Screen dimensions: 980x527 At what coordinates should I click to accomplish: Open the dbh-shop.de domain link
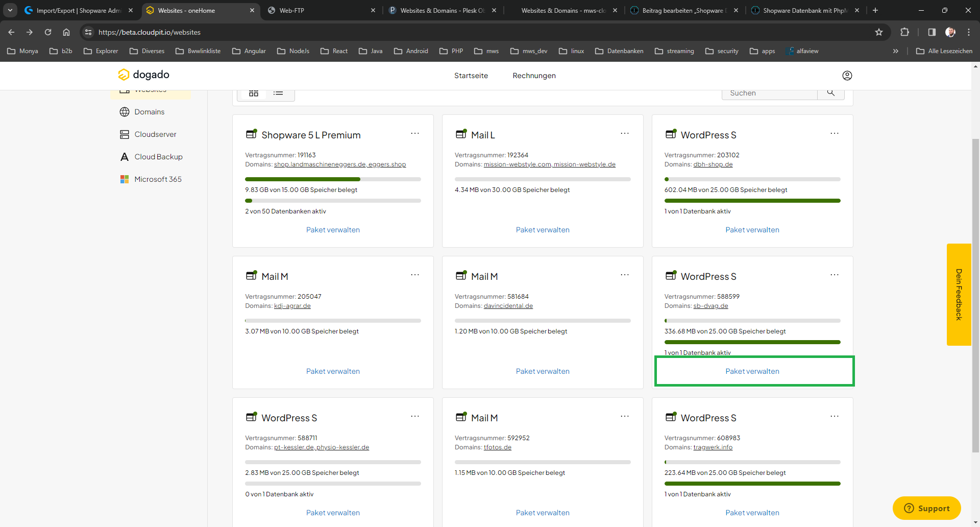713,164
